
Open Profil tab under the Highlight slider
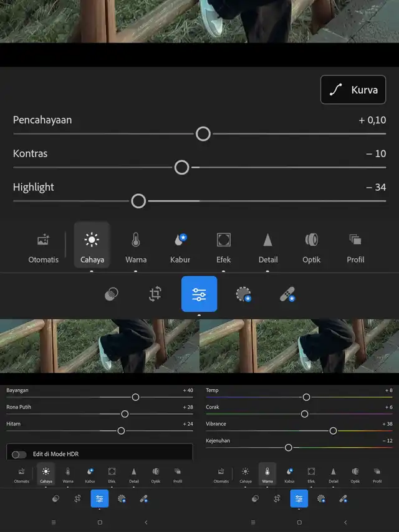[x=355, y=246]
